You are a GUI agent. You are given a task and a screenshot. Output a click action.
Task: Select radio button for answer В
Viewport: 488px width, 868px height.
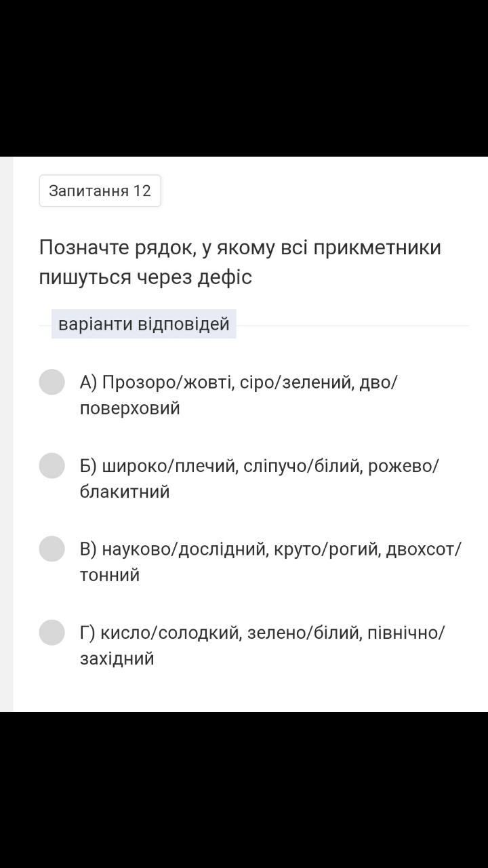[x=52, y=549]
